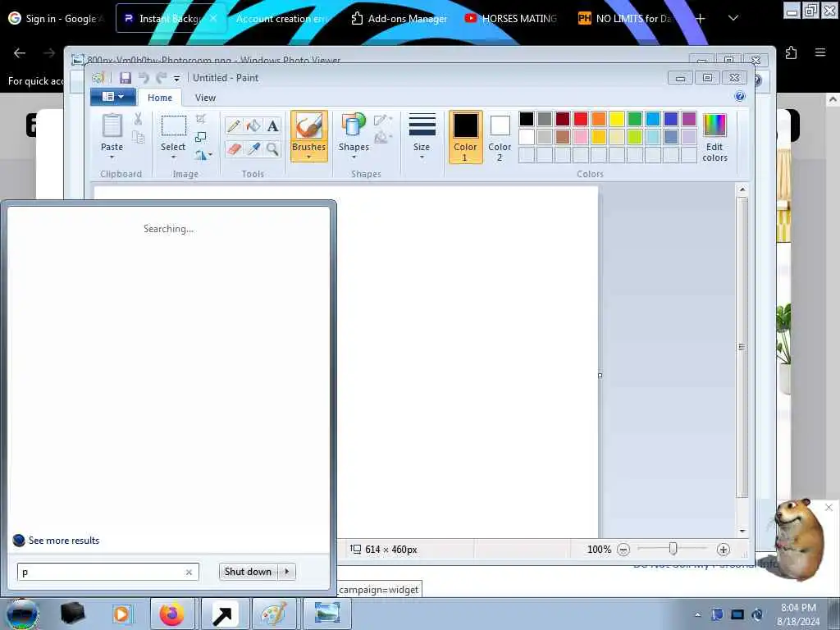The width and height of the screenshot is (840, 630).
Task: Select Color 1 button
Action: (x=466, y=137)
